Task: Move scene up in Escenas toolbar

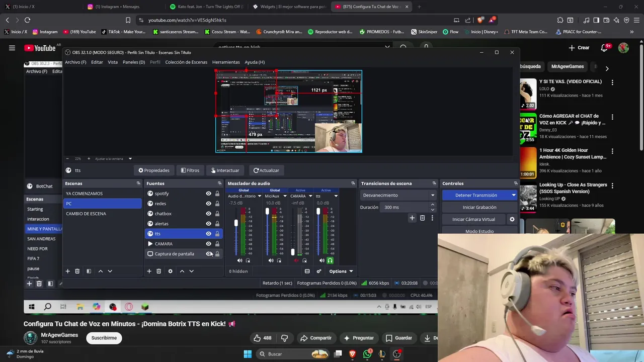Action: tap(100, 271)
